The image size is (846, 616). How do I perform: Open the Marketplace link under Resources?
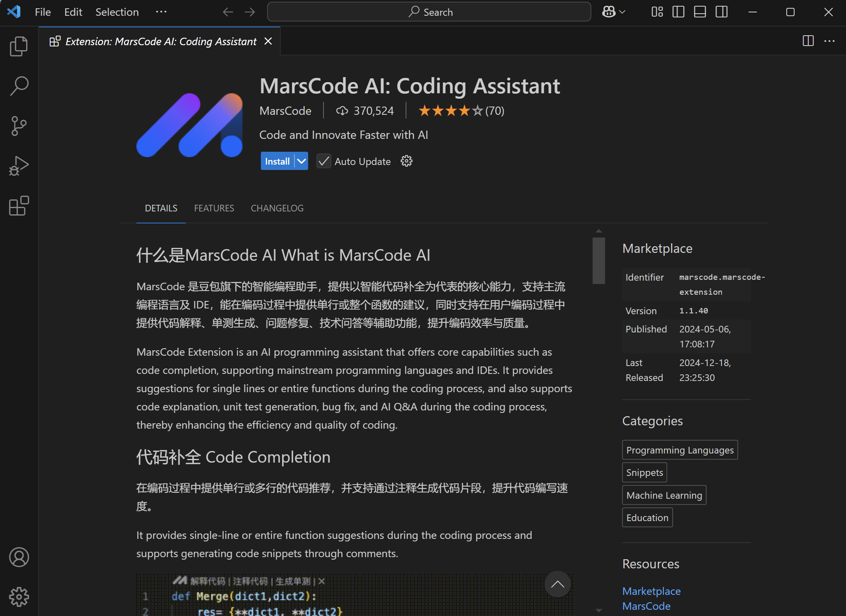coord(651,591)
